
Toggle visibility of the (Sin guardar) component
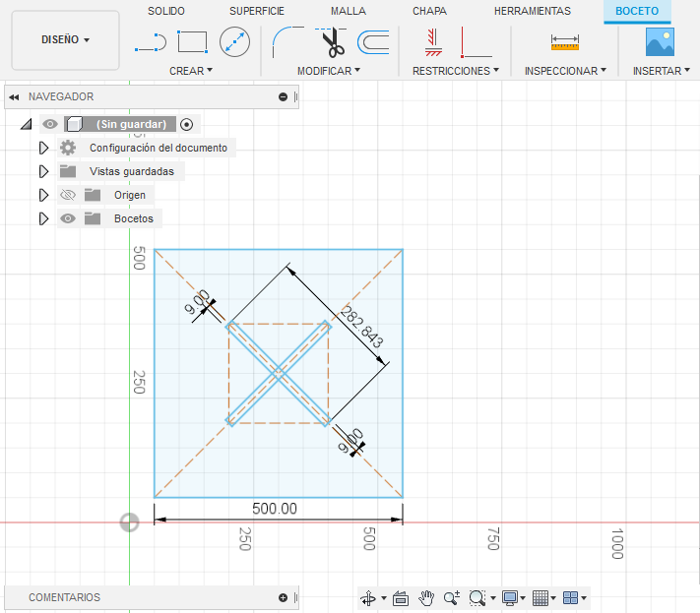(x=50, y=124)
